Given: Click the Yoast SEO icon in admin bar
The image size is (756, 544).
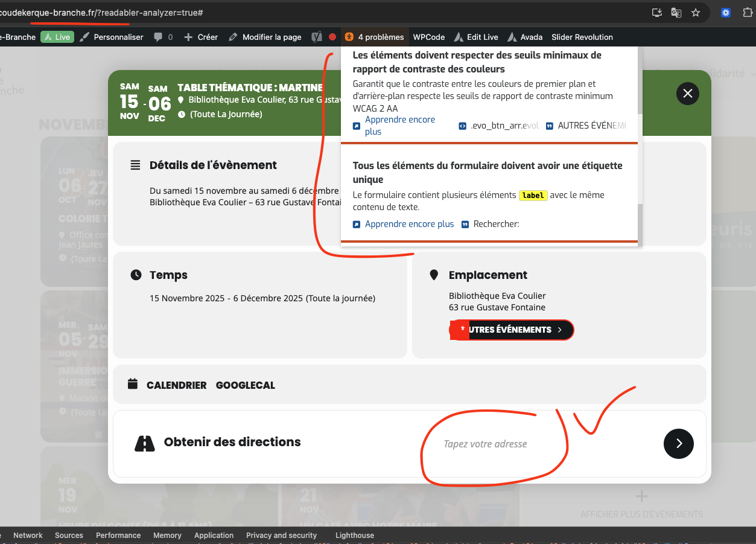Looking at the screenshot, I should pos(316,37).
